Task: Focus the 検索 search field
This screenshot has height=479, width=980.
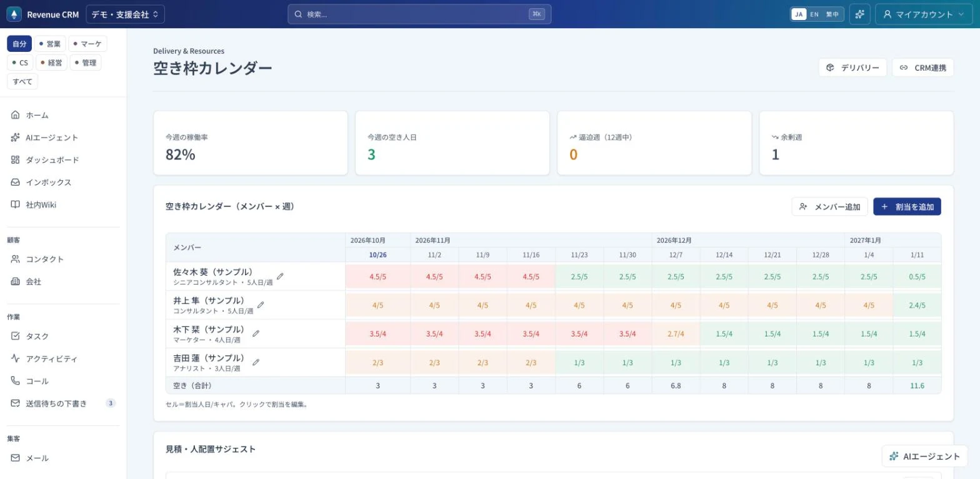Action: 419,14
